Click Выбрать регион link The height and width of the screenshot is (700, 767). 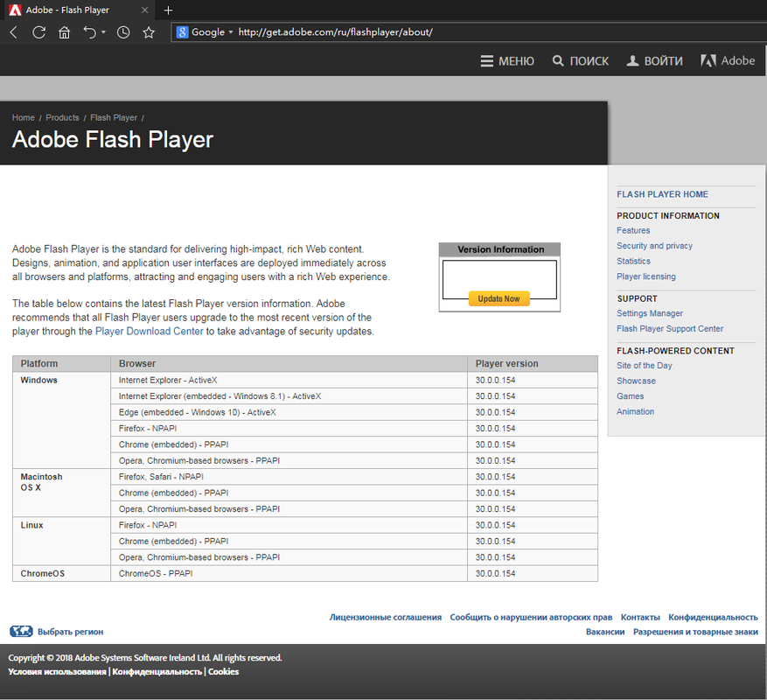[71, 632]
